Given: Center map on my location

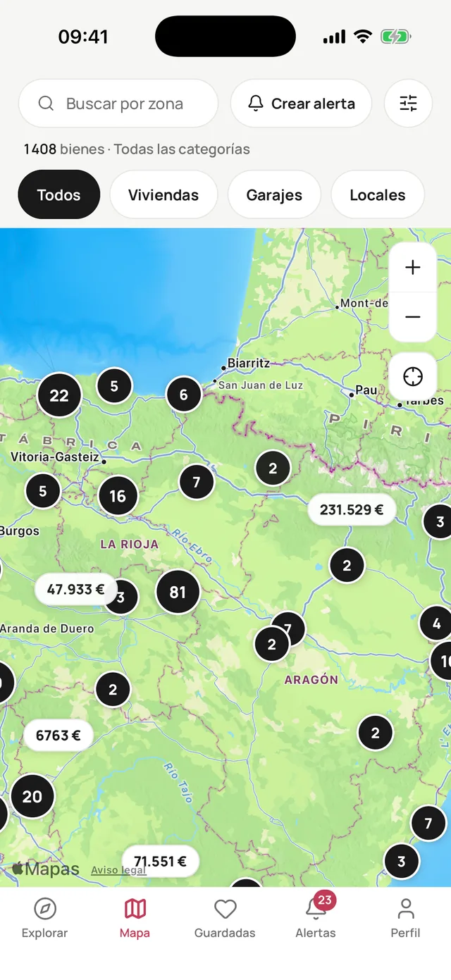Looking at the screenshot, I should [x=413, y=376].
